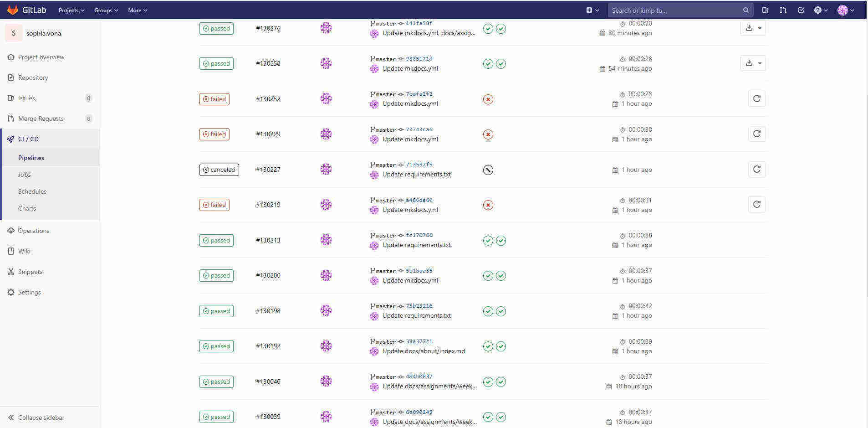Open commit 38a377c1
868x428 pixels.
pyautogui.click(x=419, y=341)
